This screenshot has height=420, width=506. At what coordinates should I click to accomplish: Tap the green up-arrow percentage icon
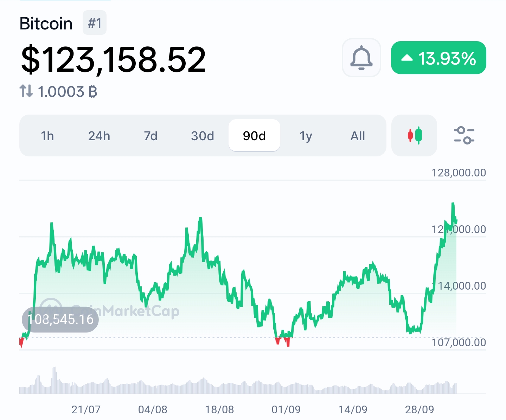[x=407, y=58]
